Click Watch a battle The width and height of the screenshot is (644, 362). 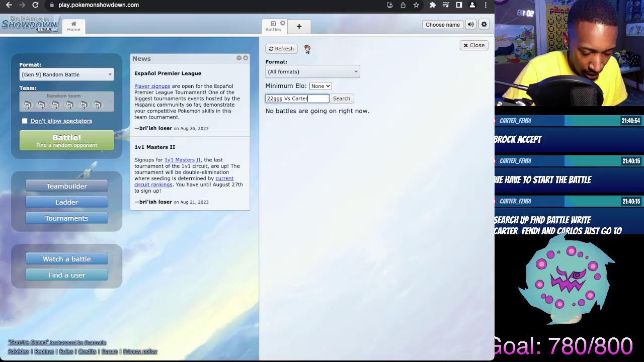66,259
